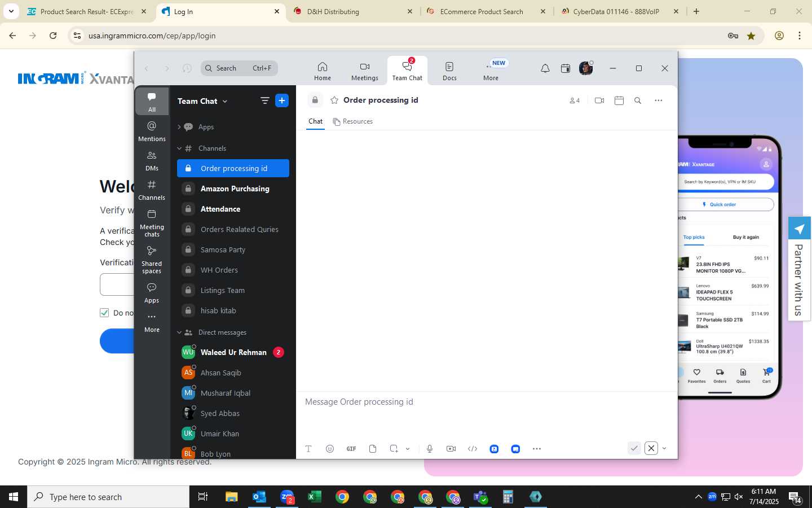Switch to the Meetings tab
Screen dimensions: 812x508
[x=365, y=71]
